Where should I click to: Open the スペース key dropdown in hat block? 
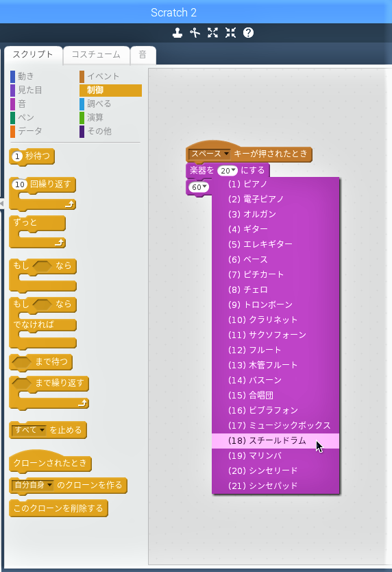209,154
